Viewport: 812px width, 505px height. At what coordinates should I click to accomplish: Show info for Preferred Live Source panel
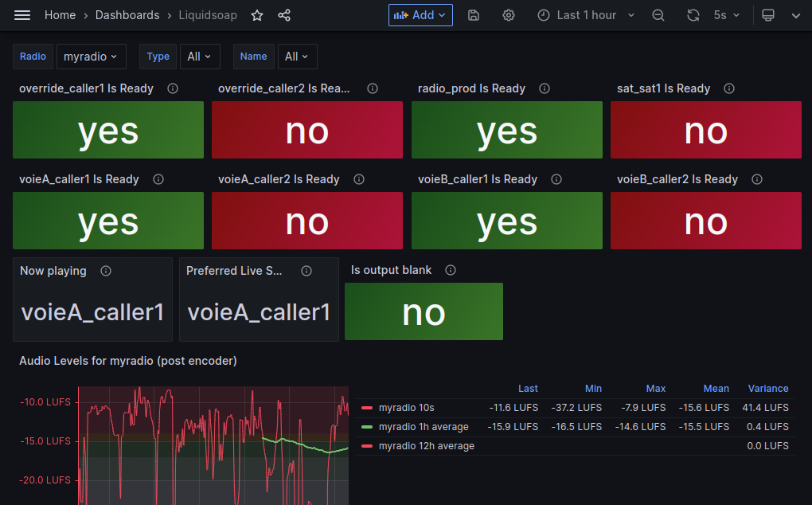[x=306, y=271]
